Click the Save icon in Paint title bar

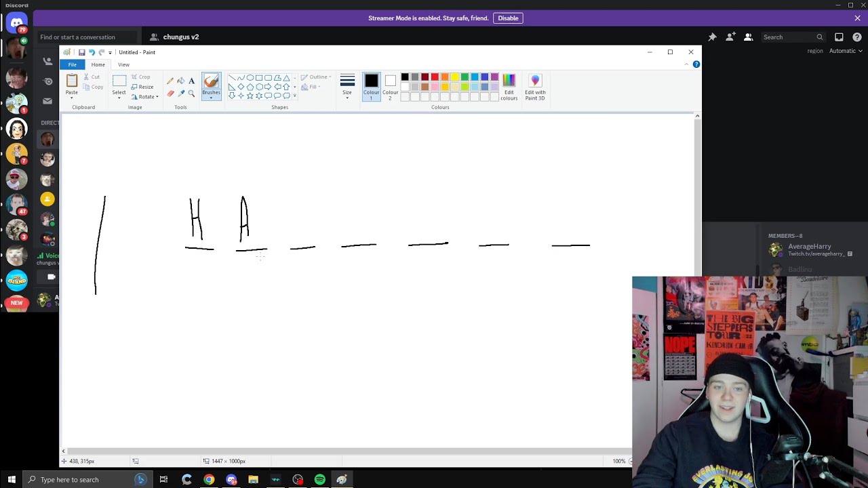tap(81, 52)
